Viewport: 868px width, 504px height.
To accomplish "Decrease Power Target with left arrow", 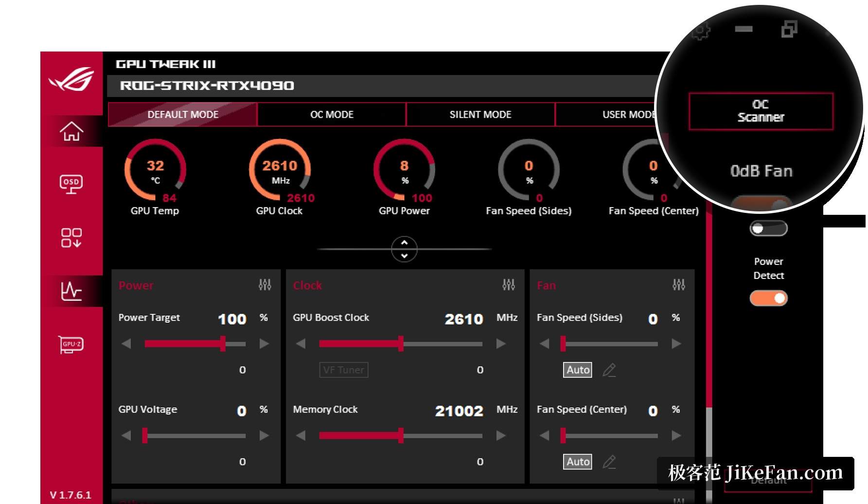I will click(x=126, y=344).
